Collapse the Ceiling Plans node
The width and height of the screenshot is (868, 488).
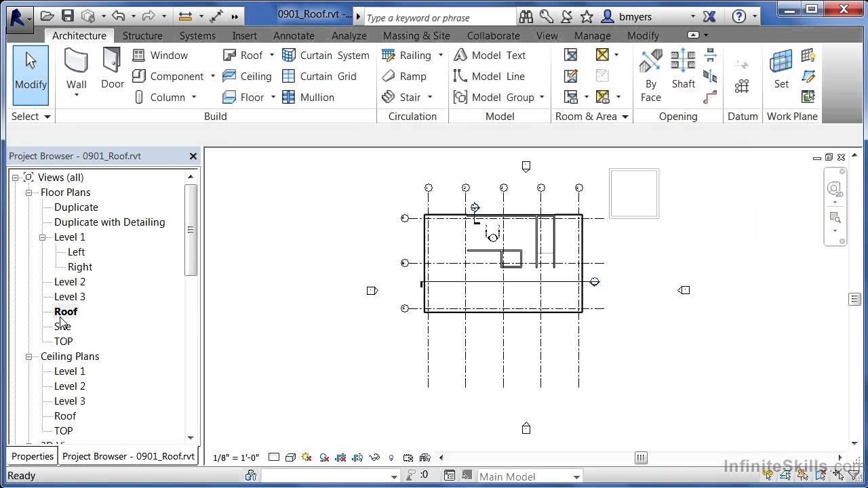pyautogui.click(x=28, y=357)
